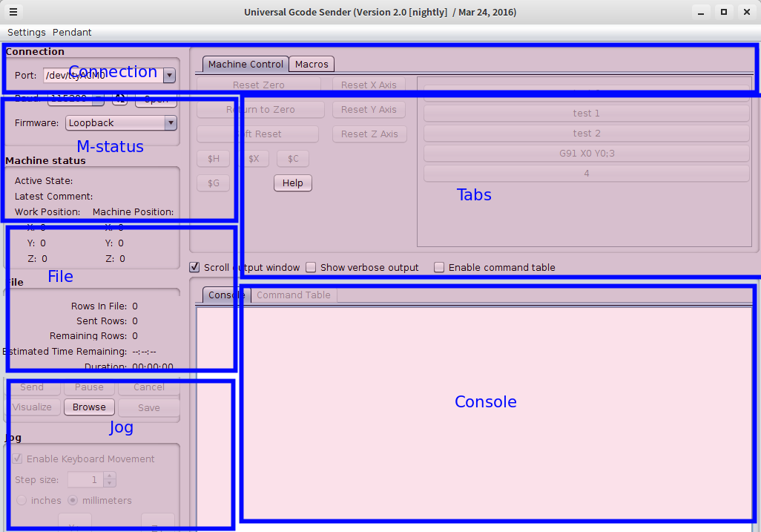Screen dimensions: 761x532
Task: Click the $H homing button
Action: pyautogui.click(x=214, y=159)
